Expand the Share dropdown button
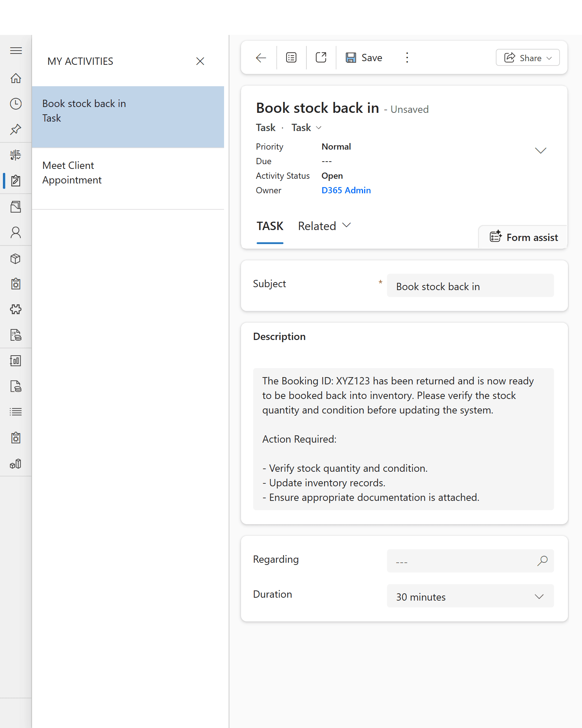 tap(527, 58)
